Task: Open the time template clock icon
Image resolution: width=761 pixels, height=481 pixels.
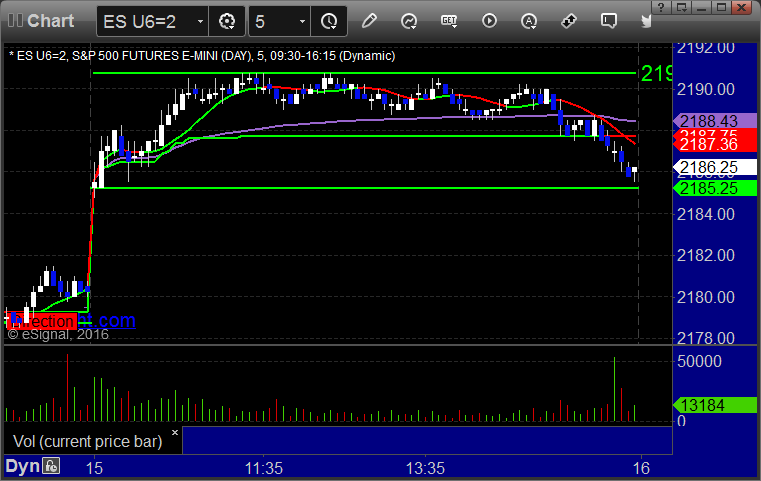Action: [x=329, y=21]
